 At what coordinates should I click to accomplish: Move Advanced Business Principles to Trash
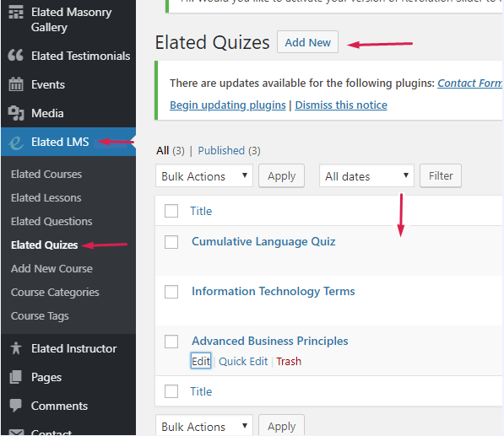pyautogui.click(x=289, y=362)
